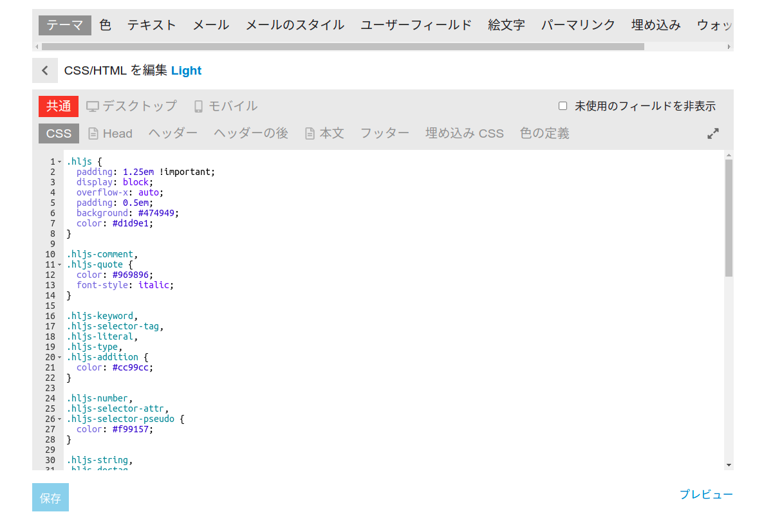The height and width of the screenshot is (532, 773).
Task: Collapse the .hljs rule fold at line 1
Action: tap(60, 162)
